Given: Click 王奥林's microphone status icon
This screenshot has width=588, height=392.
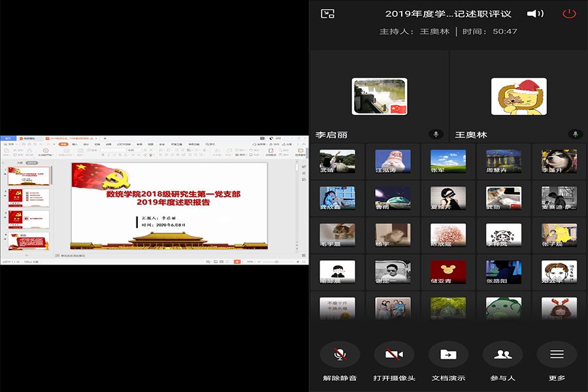Looking at the screenshot, I should tap(576, 134).
